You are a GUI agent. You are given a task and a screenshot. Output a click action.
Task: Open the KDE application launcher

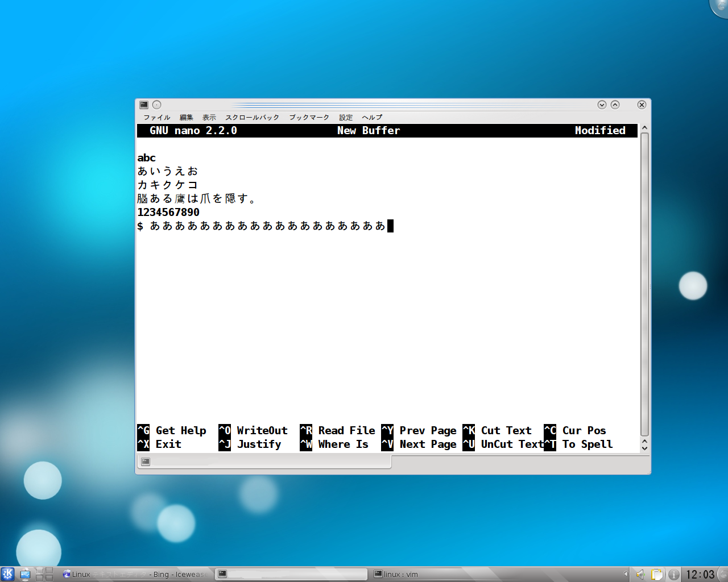click(x=7, y=574)
